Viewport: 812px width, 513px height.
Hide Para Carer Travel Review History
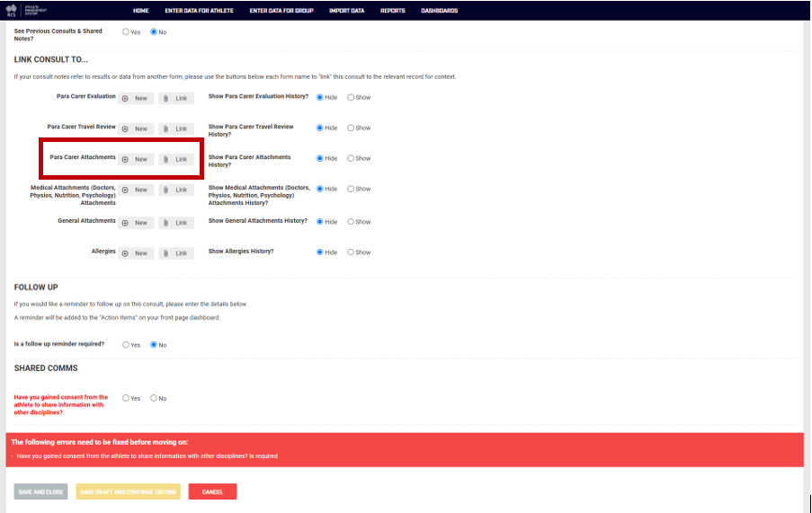pos(319,128)
